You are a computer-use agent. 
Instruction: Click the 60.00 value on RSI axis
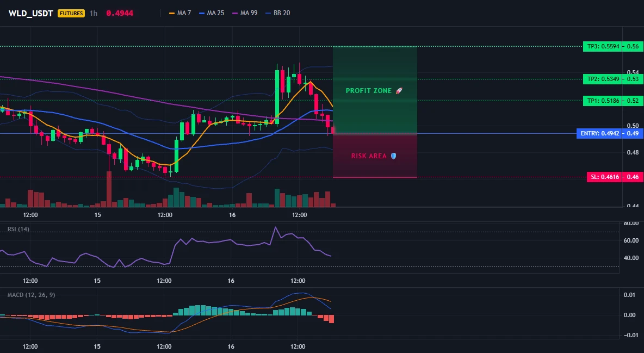(x=631, y=240)
